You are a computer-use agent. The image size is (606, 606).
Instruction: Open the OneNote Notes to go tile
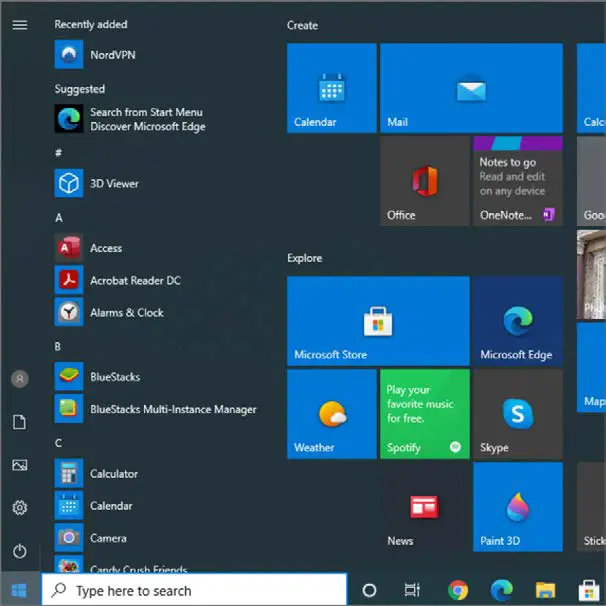(518, 181)
